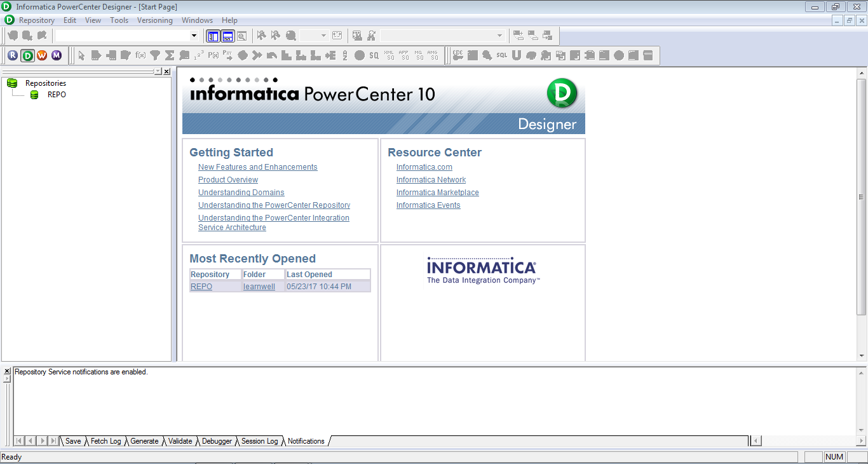Click the output tabs jump-to-last arrow
This screenshot has height=464, width=868.
[53, 441]
